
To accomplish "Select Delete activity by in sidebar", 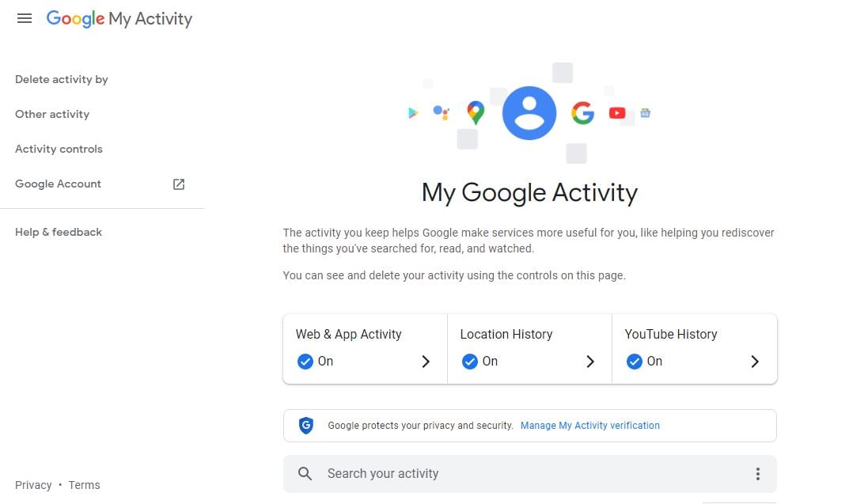I will pyautogui.click(x=62, y=79).
